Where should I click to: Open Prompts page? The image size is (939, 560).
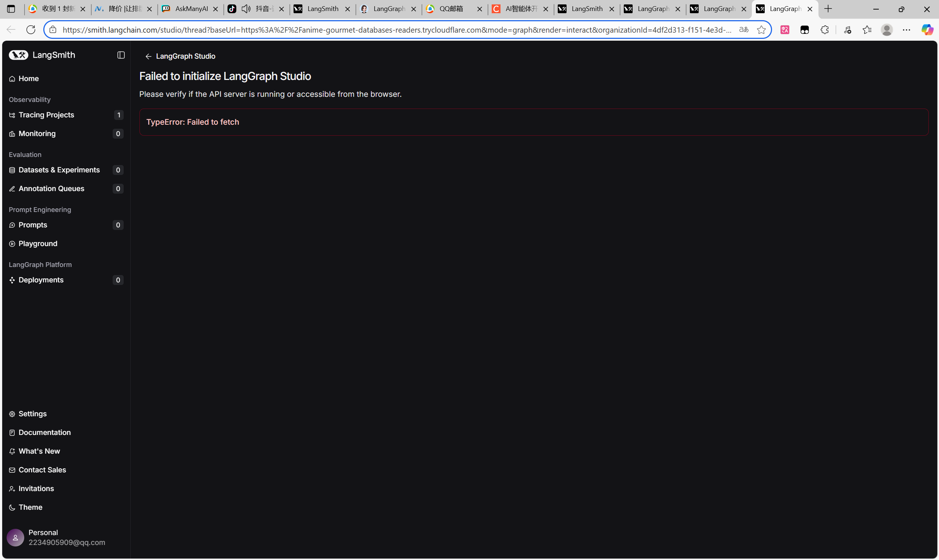33,225
